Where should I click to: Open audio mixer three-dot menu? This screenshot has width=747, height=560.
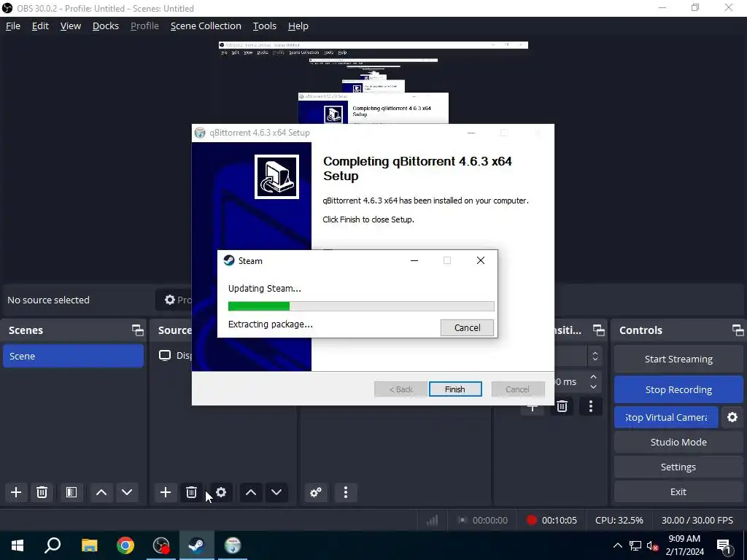(x=345, y=492)
